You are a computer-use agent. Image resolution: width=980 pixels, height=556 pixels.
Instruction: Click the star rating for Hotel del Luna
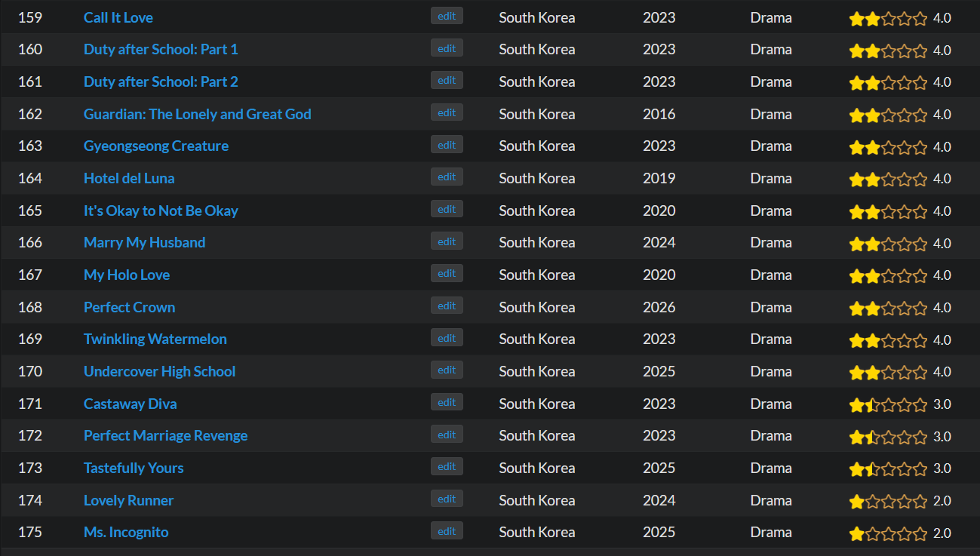pyautogui.click(x=888, y=179)
